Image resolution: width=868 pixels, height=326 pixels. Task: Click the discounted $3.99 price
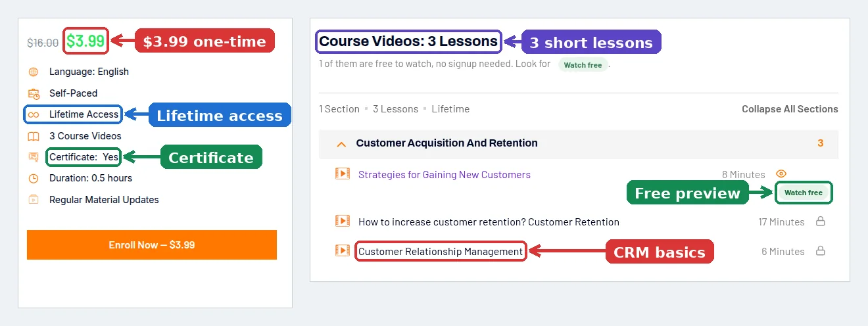pyautogui.click(x=85, y=41)
